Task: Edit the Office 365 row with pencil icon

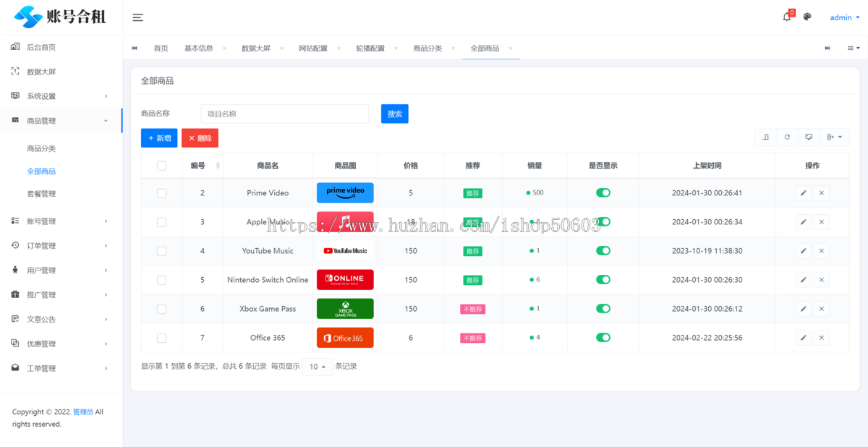Action: click(x=803, y=338)
